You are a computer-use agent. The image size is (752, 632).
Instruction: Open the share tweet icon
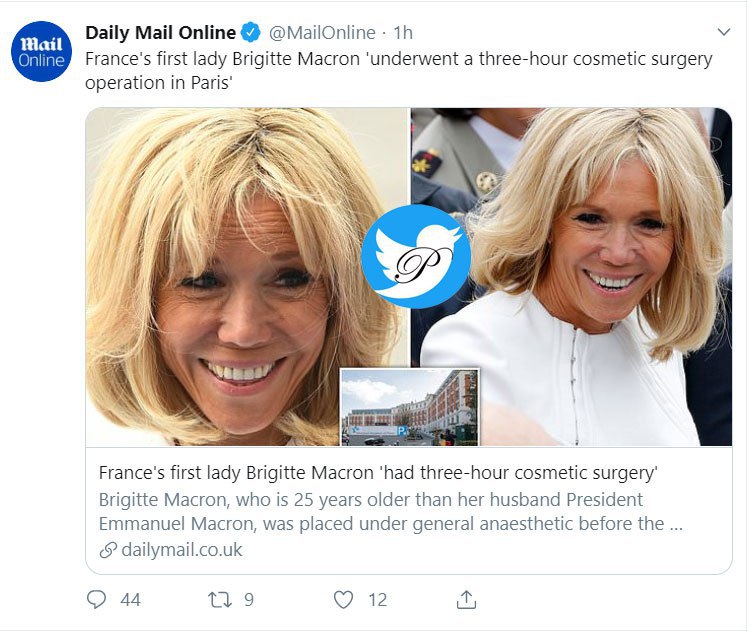tap(466, 599)
